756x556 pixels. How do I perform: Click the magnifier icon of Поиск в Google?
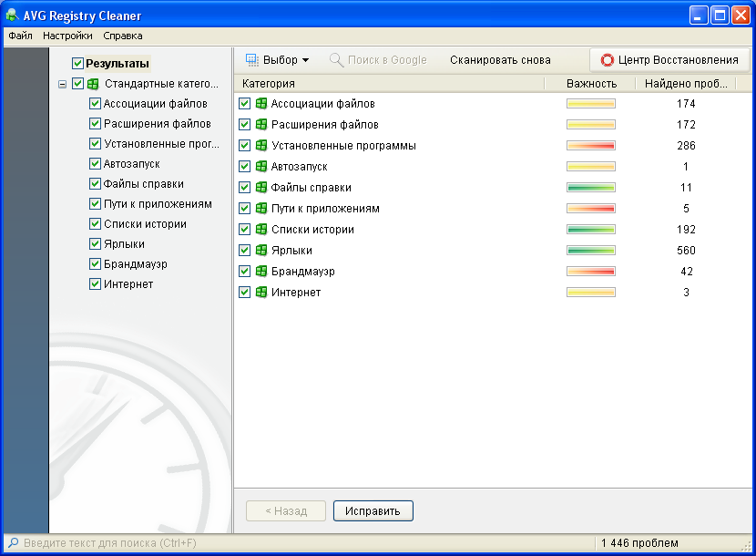(336, 60)
